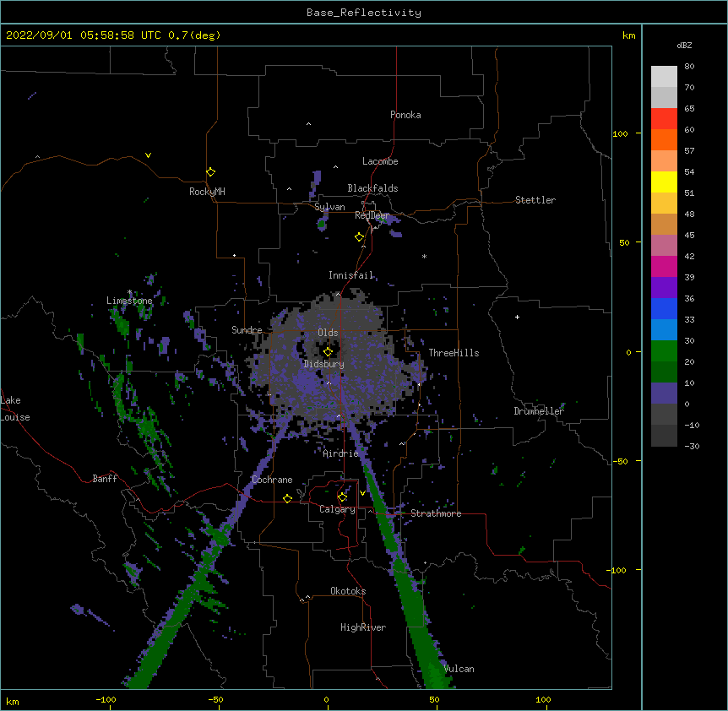728x711 pixels.
Task: Click the Innisfail label
Action: click(x=350, y=275)
